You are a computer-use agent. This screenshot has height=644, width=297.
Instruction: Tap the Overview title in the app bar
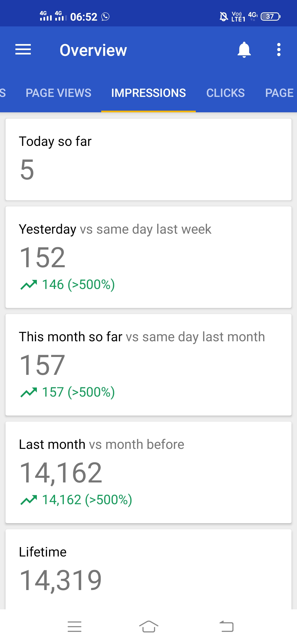pyautogui.click(x=93, y=50)
